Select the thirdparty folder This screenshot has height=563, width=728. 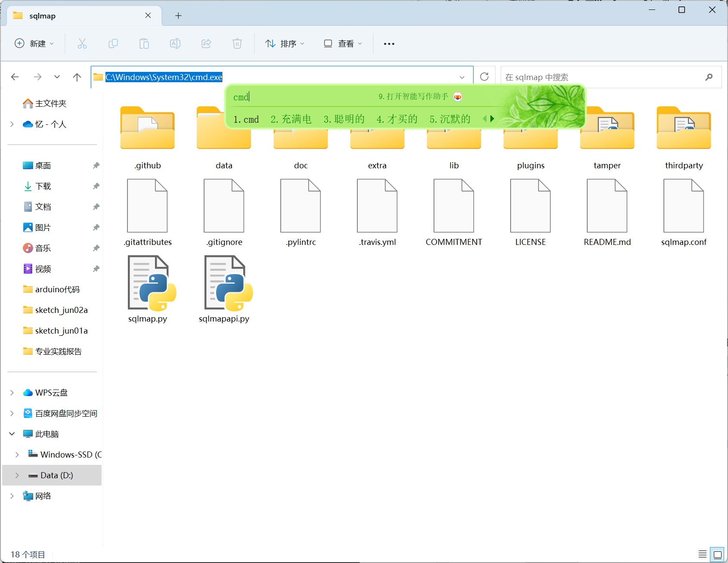point(684,138)
